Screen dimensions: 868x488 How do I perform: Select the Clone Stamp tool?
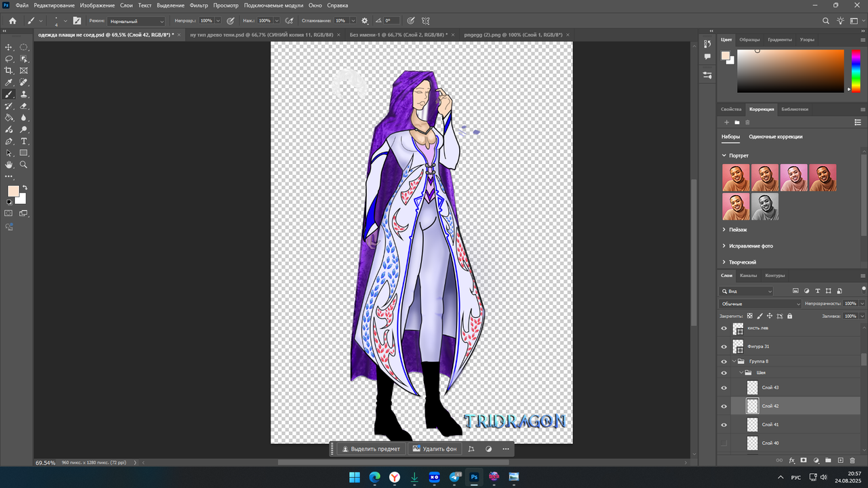tap(24, 94)
